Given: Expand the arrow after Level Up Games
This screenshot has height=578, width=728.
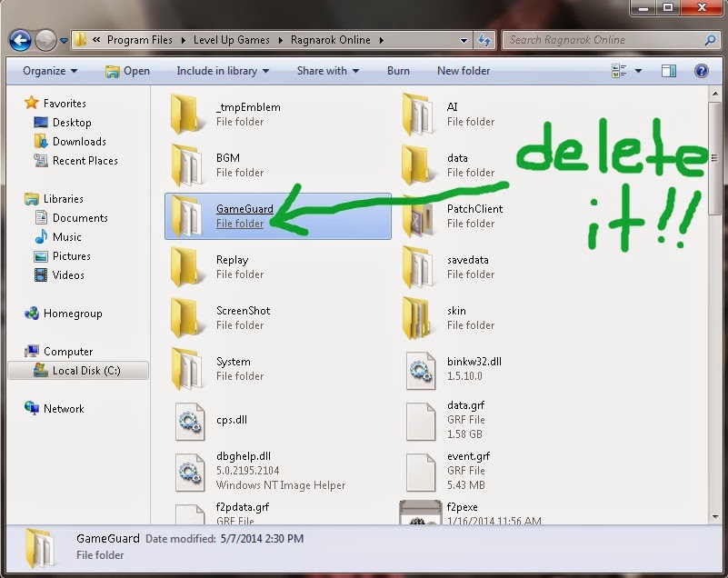Looking at the screenshot, I should pos(281,40).
